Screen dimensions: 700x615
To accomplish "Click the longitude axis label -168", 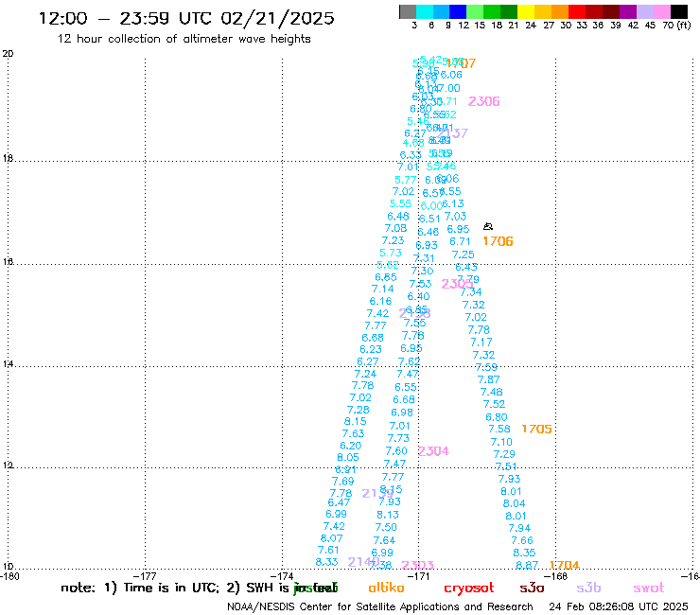I will [556, 576].
